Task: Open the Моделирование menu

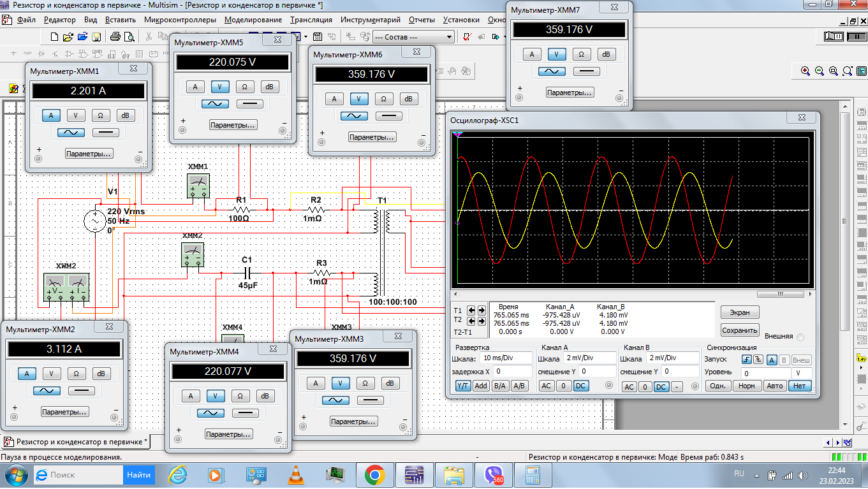Action: pyautogui.click(x=253, y=20)
